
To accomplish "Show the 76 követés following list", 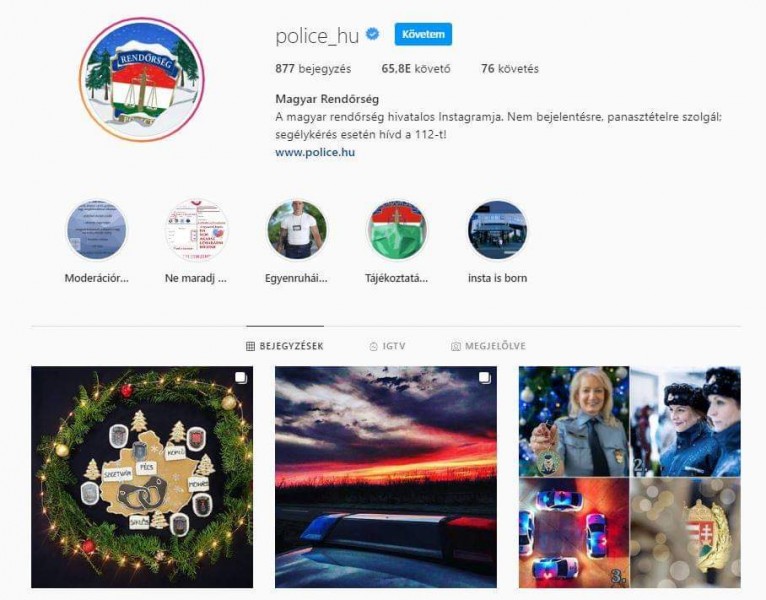I will click(x=510, y=68).
